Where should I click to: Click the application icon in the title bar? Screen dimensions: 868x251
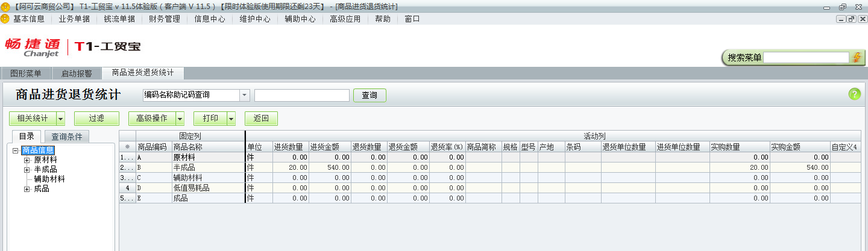tap(5, 7)
